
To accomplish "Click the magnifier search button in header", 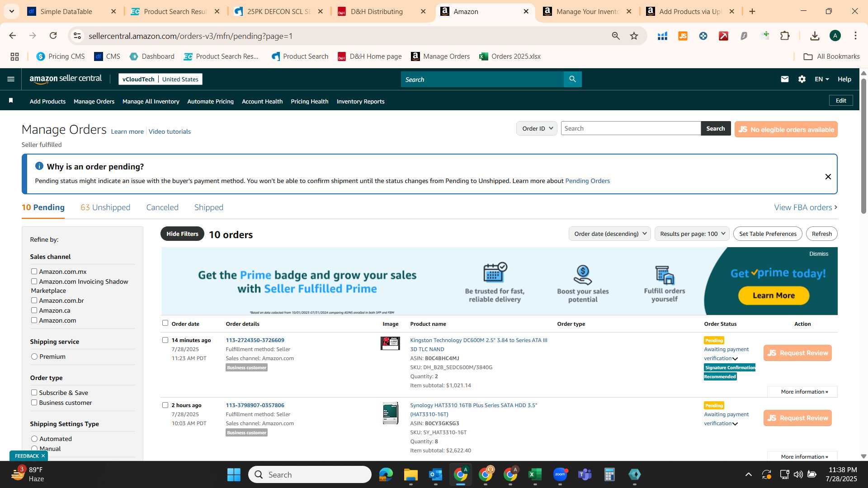I will (x=572, y=79).
